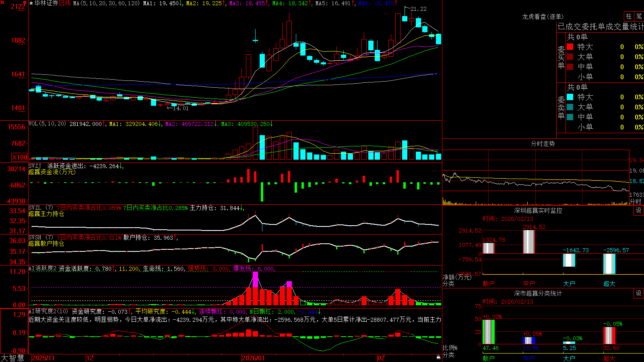This screenshot has height=362, width=644.
Task: Click the 散户持仓: 35.963 value
Action: 149,238
